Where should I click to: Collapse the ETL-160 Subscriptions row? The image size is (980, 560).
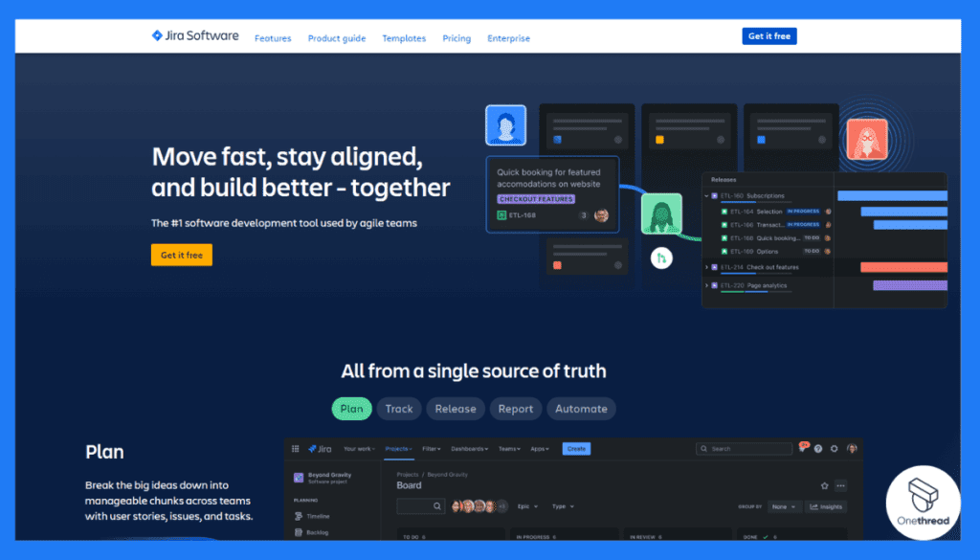click(707, 195)
